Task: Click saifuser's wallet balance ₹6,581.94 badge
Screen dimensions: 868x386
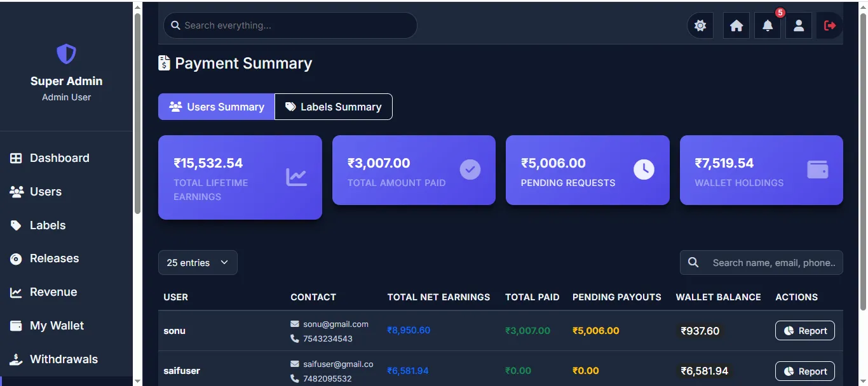Action: (x=705, y=371)
